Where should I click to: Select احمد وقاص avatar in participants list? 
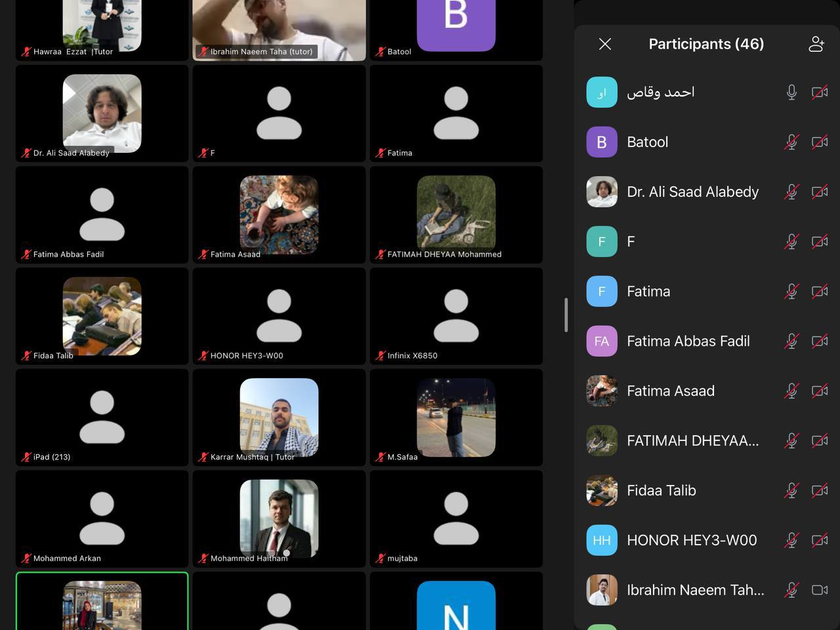(x=602, y=93)
